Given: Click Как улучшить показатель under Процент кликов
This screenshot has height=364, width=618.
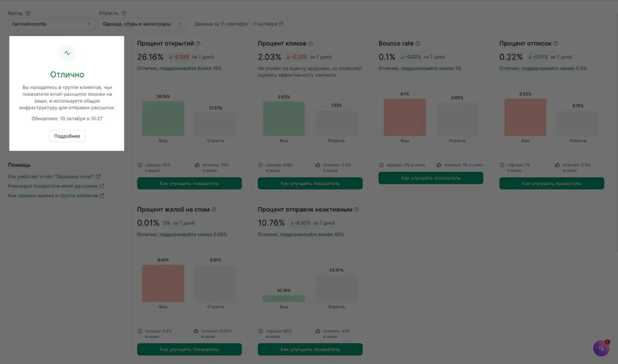Looking at the screenshot, I should [x=310, y=184].
